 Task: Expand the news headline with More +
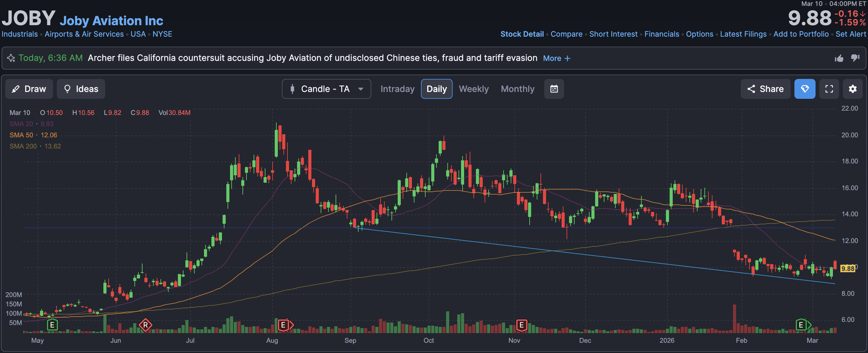tap(556, 58)
